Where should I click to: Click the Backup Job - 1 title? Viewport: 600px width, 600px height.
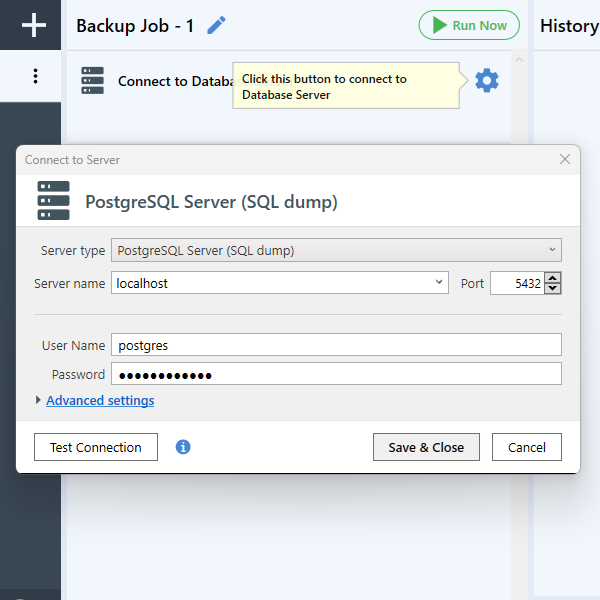135,26
